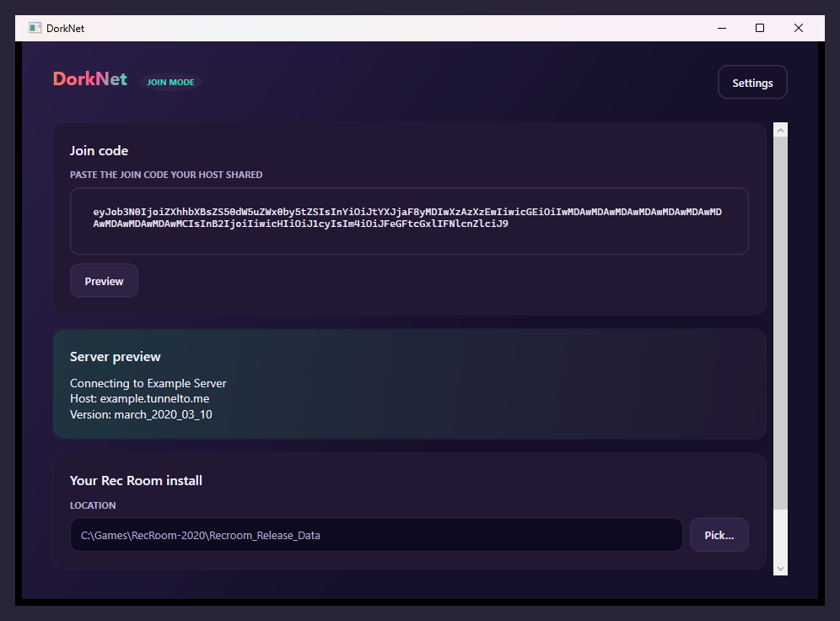Maximize the DorkNet window

tap(760, 29)
